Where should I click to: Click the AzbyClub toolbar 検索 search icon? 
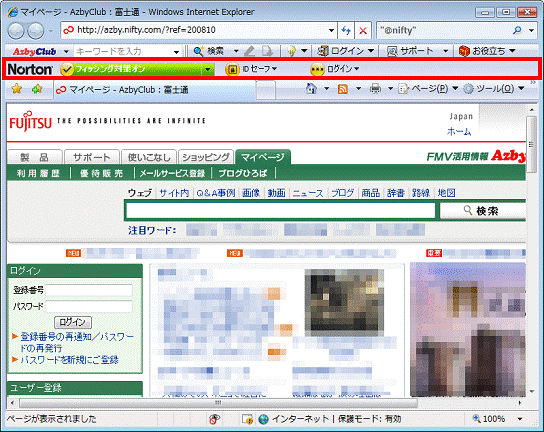pyautogui.click(x=198, y=51)
